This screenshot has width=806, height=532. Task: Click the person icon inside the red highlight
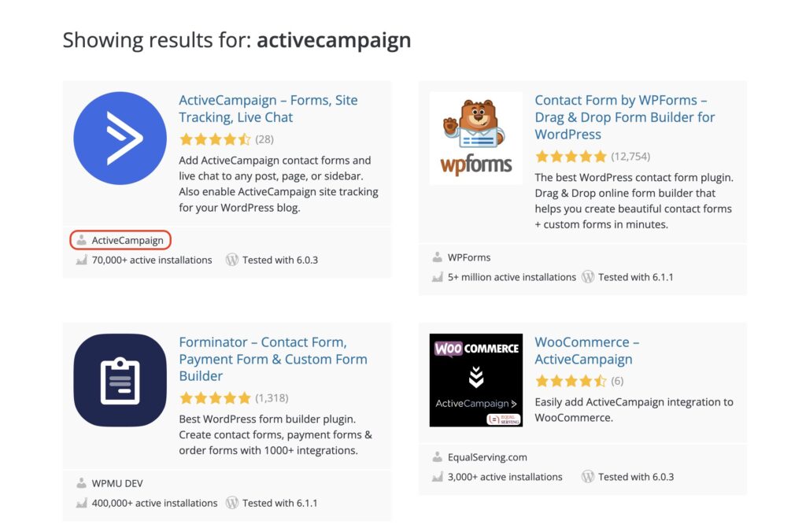pos(82,240)
